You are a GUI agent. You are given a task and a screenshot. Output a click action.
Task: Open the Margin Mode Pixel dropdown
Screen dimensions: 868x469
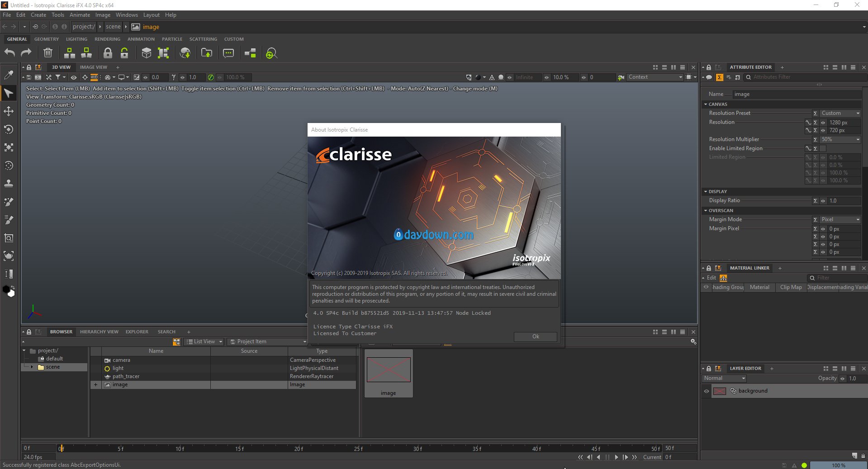(840, 219)
